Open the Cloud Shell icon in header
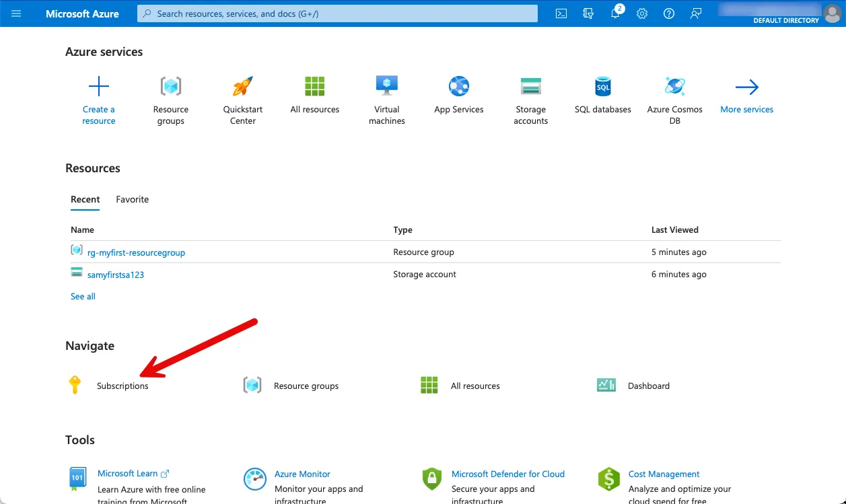Screen dimensions: 846x504 tap(561, 13)
